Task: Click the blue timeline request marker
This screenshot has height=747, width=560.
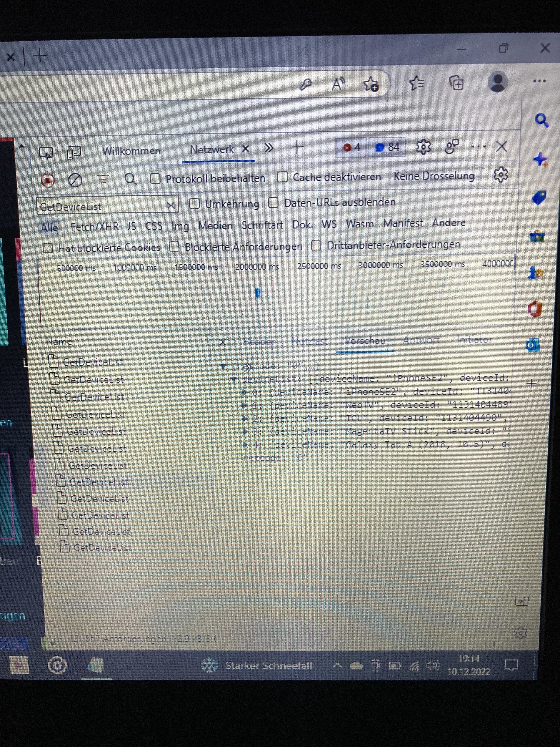Action: pyautogui.click(x=258, y=293)
